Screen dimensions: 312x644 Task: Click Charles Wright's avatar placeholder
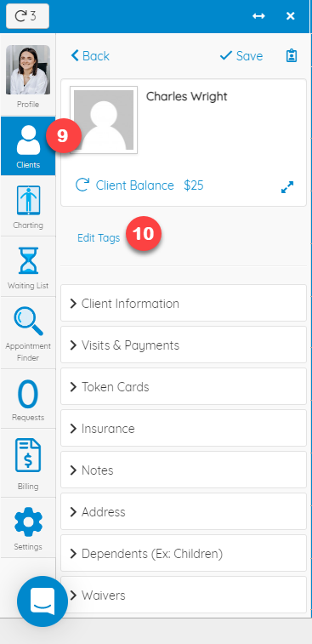[x=104, y=120]
